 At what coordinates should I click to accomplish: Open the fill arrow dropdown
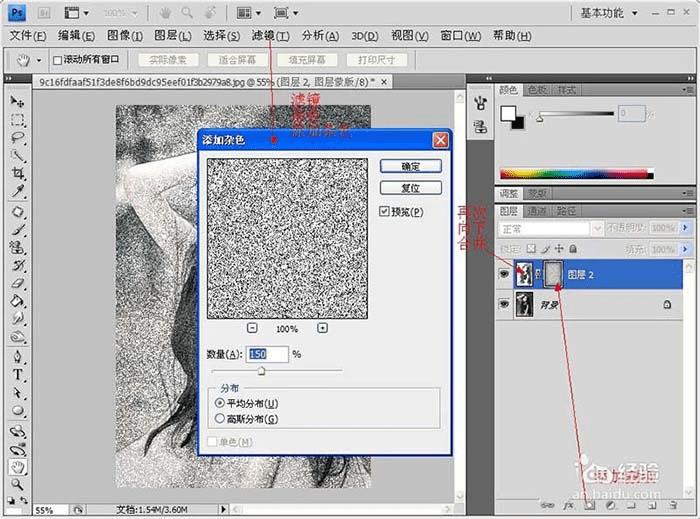685,249
